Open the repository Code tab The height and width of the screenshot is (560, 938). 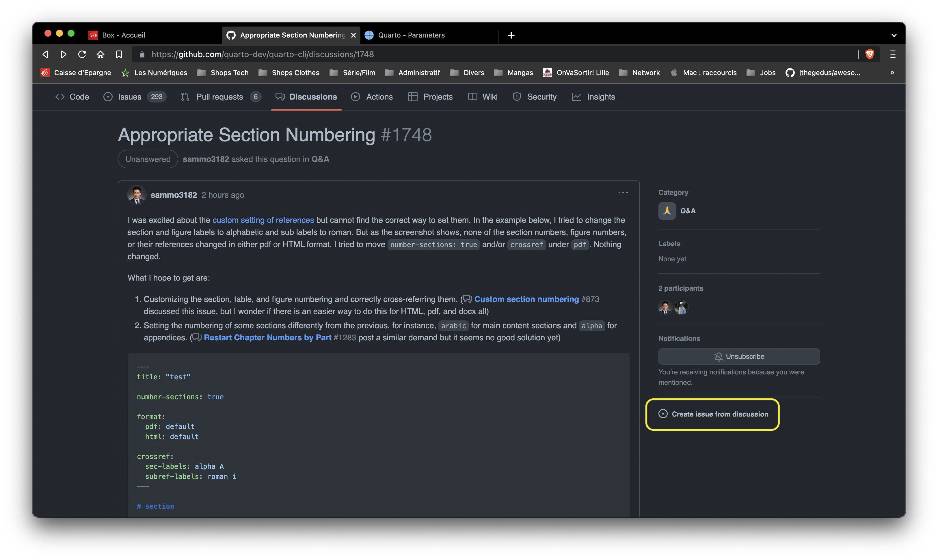tap(72, 97)
